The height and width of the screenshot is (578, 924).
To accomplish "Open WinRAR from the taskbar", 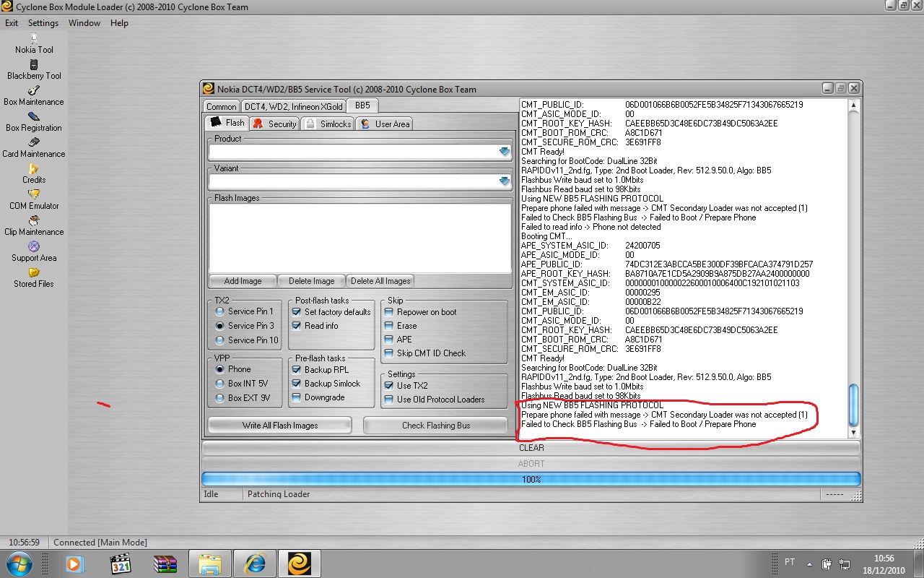I will pos(165,564).
